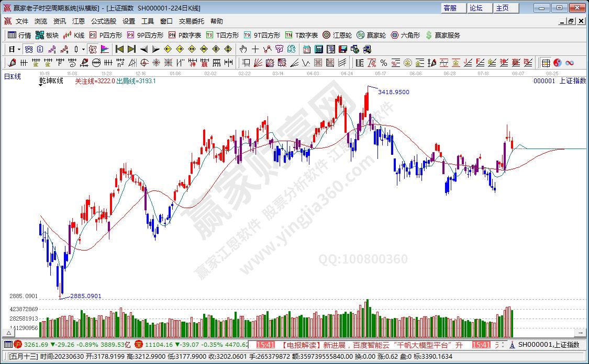Open the 公式选股 menu
This screenshot has width=589, height=364.
[104, 21]
